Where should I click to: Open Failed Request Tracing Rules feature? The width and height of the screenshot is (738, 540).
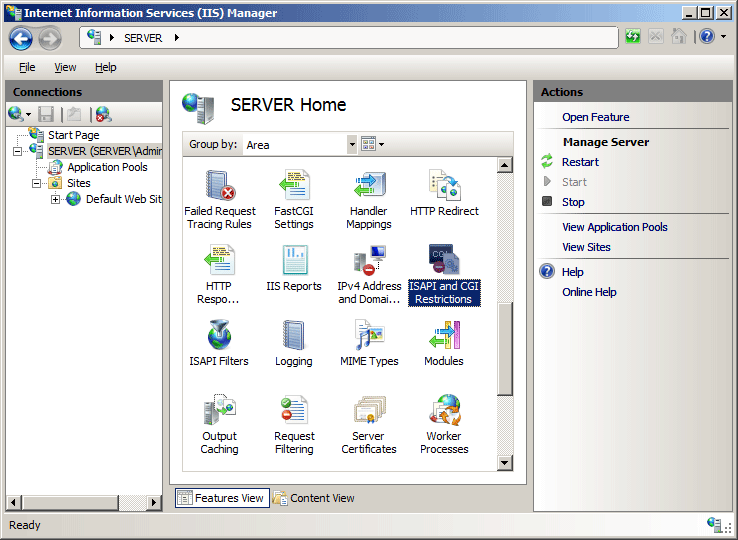click(220, 200)
